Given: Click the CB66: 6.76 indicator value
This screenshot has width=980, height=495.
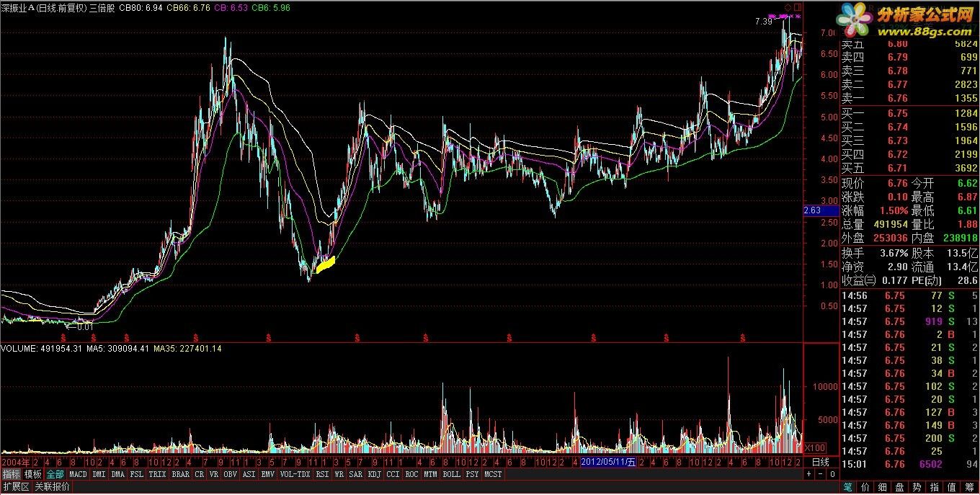Looking at the screenshot, I should (x=188, y=7).
